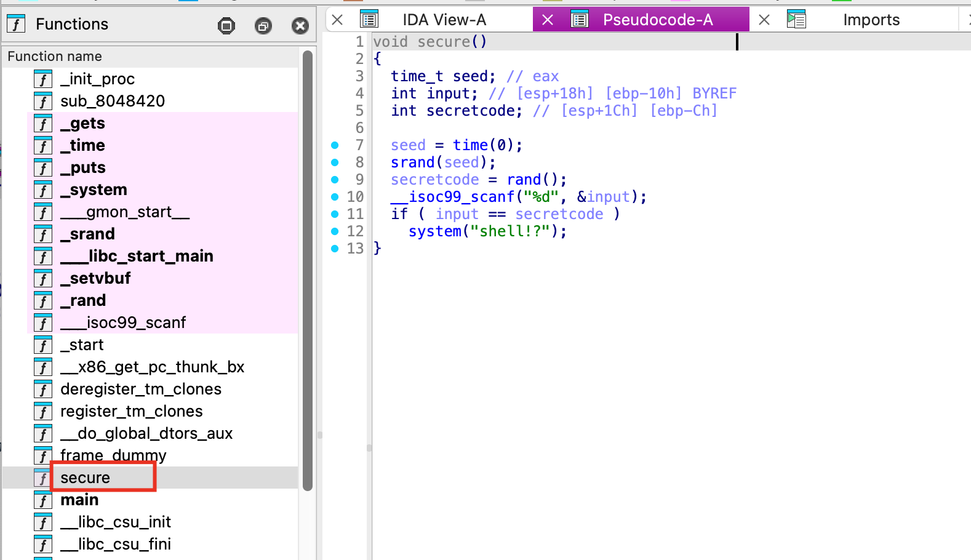Image resolution: width=971 pixels, height=560 pixels.
Task: Select ___gmon_start__ function
Action: [x=125, y=212]
